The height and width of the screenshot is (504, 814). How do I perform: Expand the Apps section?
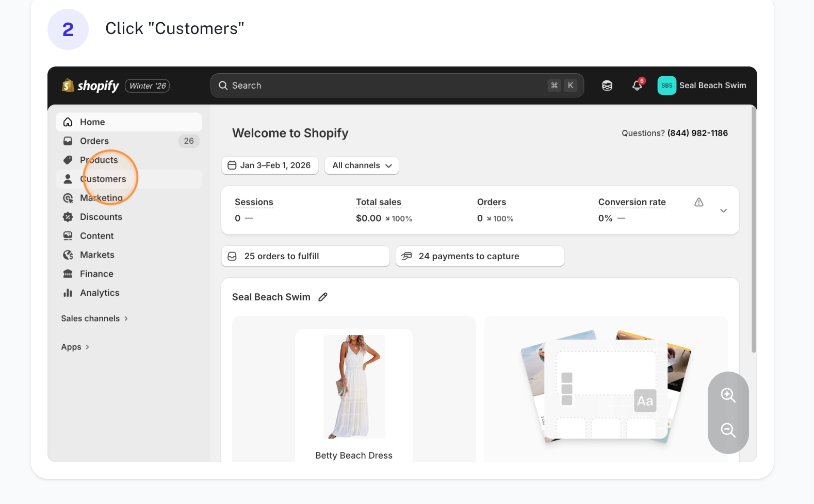[x=75, y=347]
